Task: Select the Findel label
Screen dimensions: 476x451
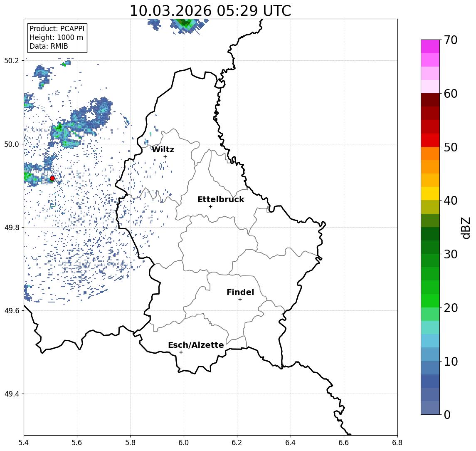Action: (240, 292)
